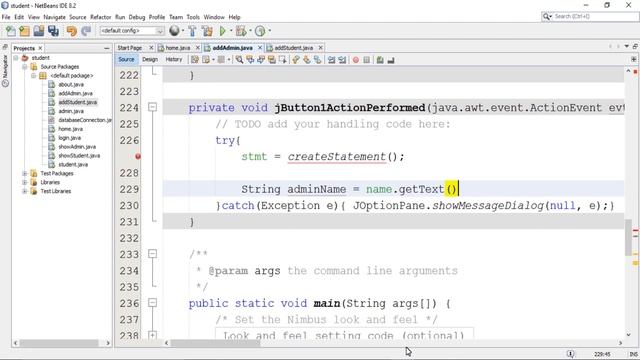
Task: Click the Uncomment icon in editor toolbar
Action: (391, 60)
